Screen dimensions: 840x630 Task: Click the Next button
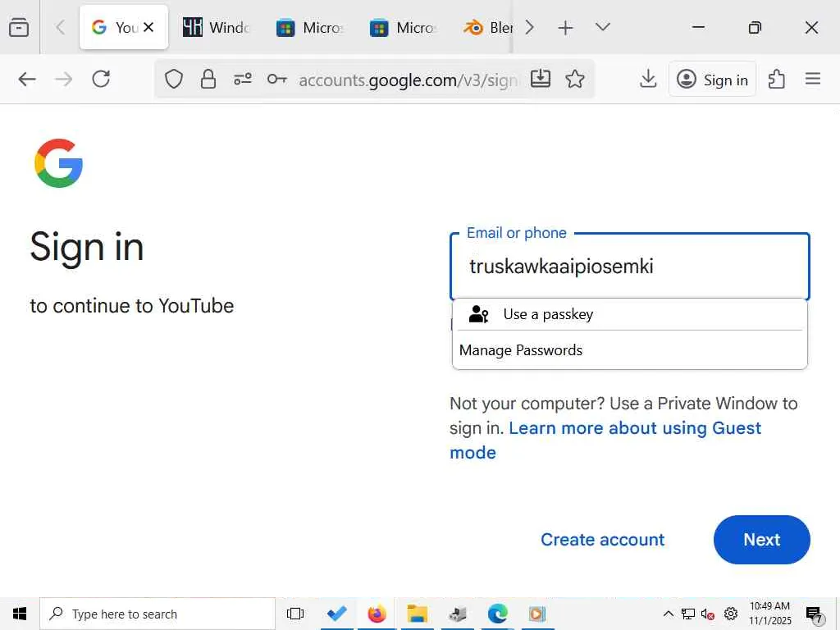[762, 540]
